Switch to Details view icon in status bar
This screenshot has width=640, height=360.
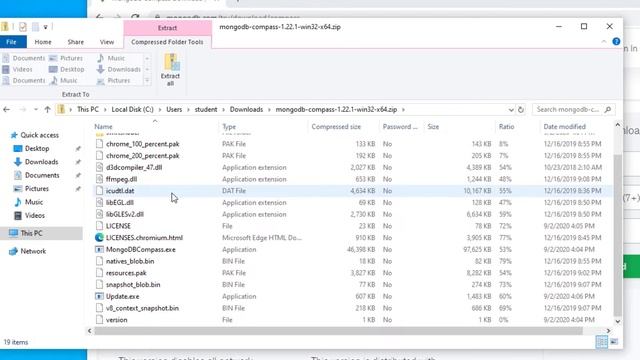(x=601, y=342)
